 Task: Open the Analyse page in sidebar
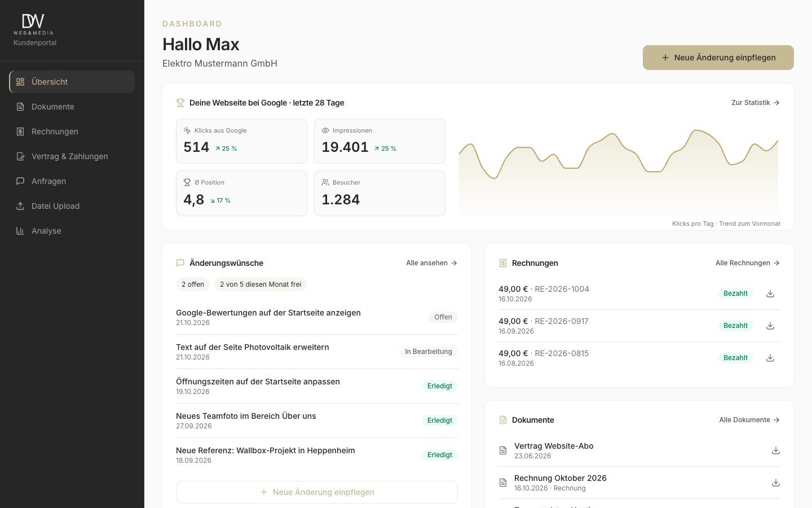coord(72,231)
